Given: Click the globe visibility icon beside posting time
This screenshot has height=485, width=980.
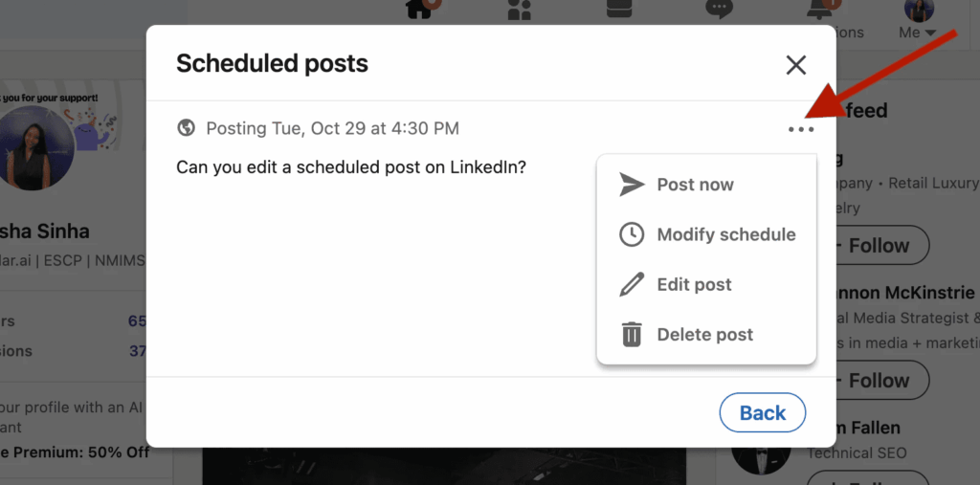Looking at the screenshot, I should pos(187,128).
